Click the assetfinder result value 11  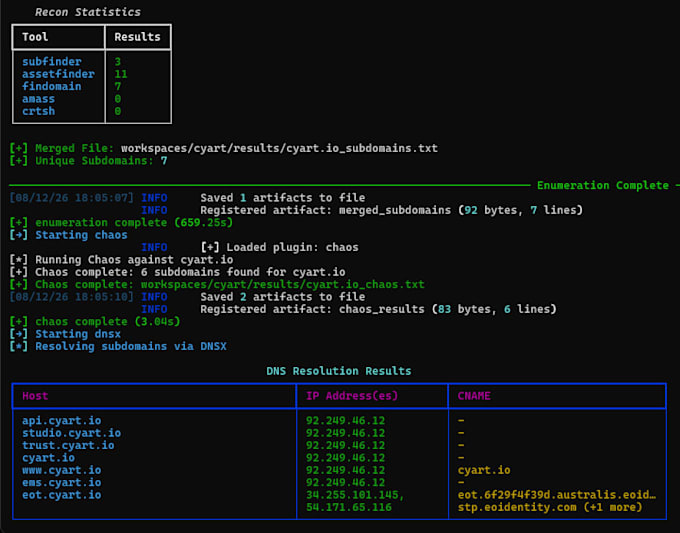pos(121,74)
